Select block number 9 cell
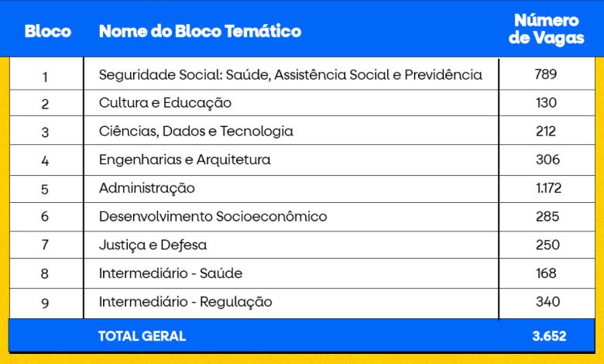This screenshot has width=604, height=364. coord(45,303)
